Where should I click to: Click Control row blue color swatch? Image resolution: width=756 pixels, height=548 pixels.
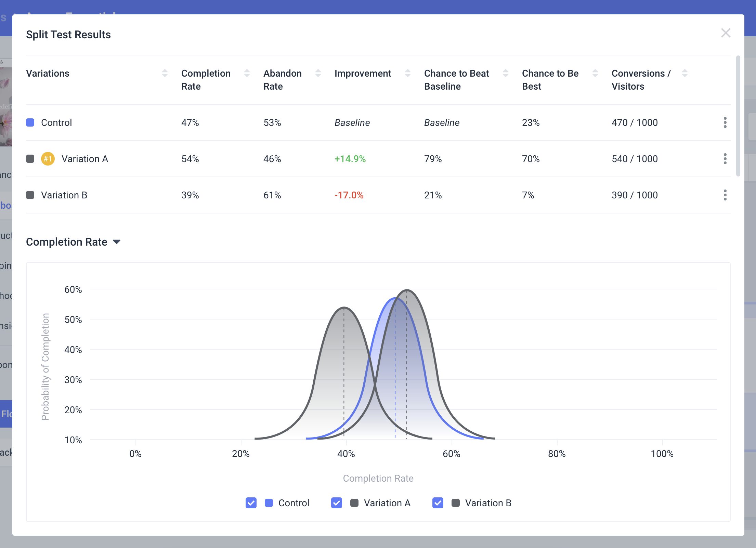[x=30, y=122]
